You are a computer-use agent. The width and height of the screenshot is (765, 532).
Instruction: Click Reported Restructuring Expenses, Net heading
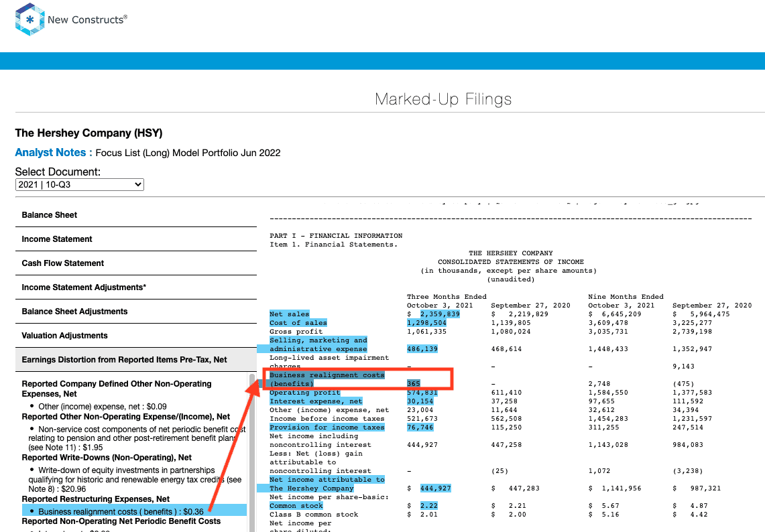[96, 499]
